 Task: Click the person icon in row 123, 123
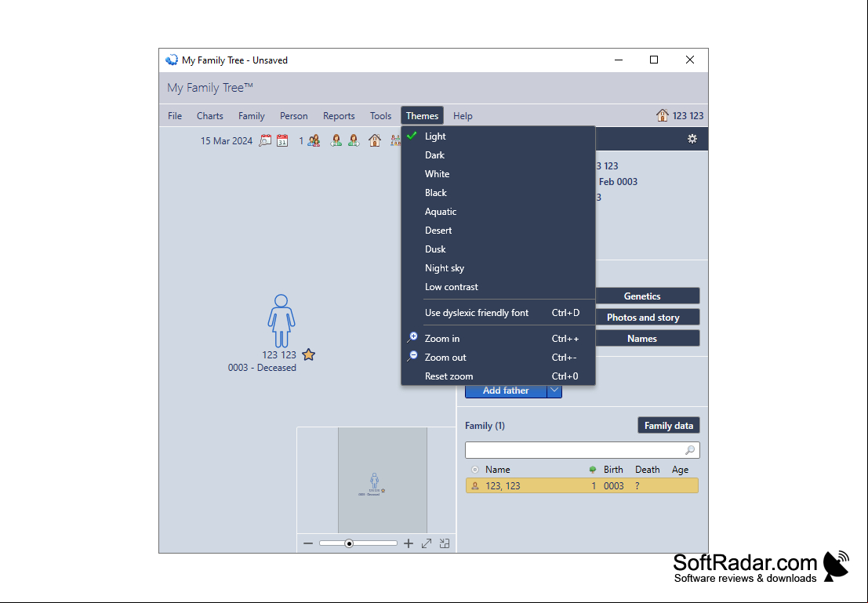(x=475, y=485)
